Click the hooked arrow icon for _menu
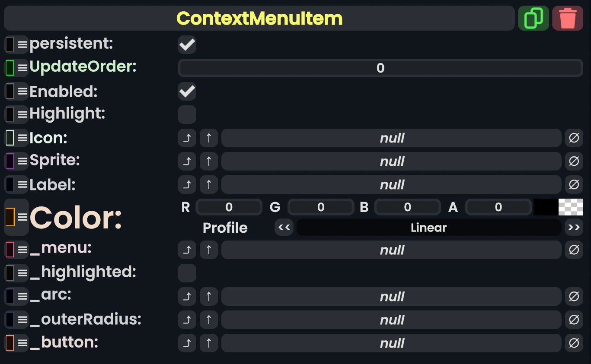The width and height of the screenshot is (591, 364). pyautogui.click(x=187, y=250)
